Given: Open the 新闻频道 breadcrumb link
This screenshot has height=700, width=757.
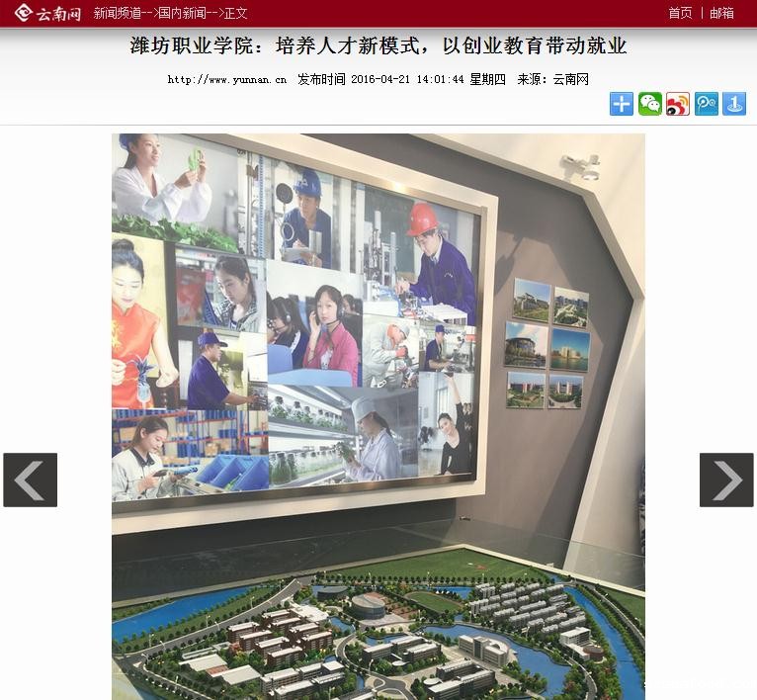Looking at the screenshot, I should pos(118,13).
